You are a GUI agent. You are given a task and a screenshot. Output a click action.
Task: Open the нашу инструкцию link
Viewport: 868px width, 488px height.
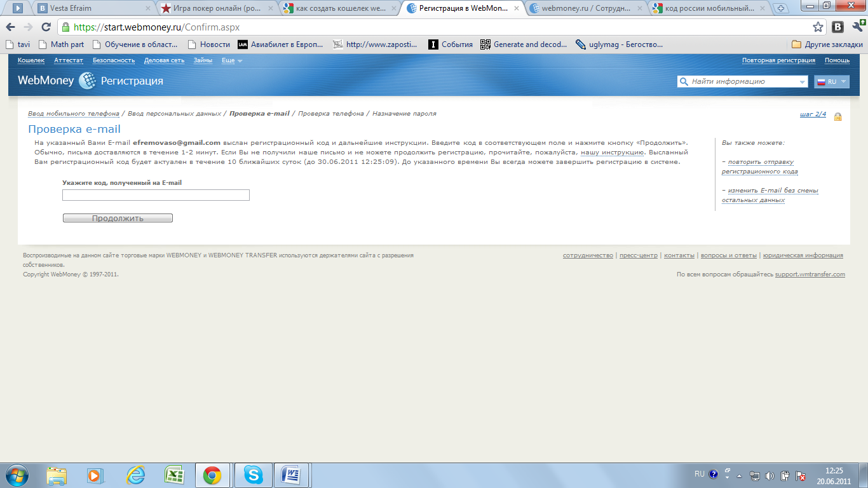pos(613,152)
